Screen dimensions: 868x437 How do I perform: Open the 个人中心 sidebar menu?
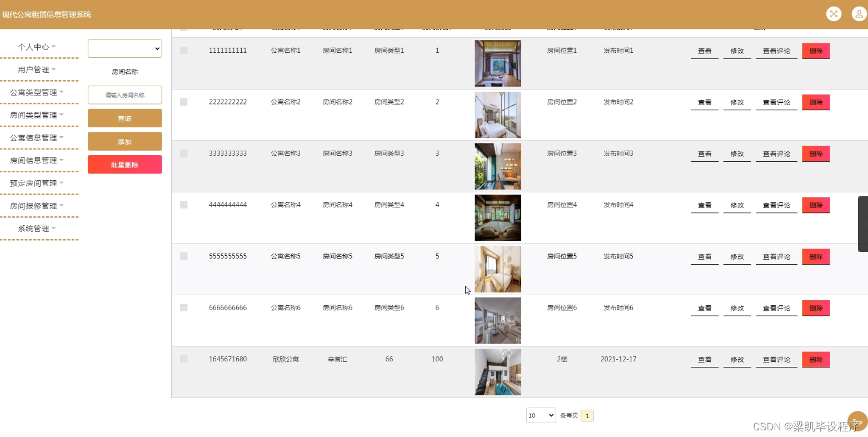[34, 47]
